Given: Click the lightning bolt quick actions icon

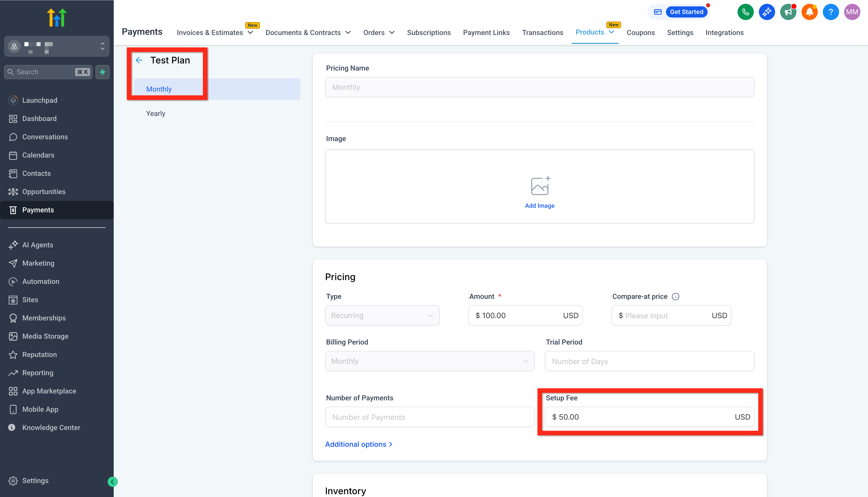Looking at the screenshot, I should [103, 72].
